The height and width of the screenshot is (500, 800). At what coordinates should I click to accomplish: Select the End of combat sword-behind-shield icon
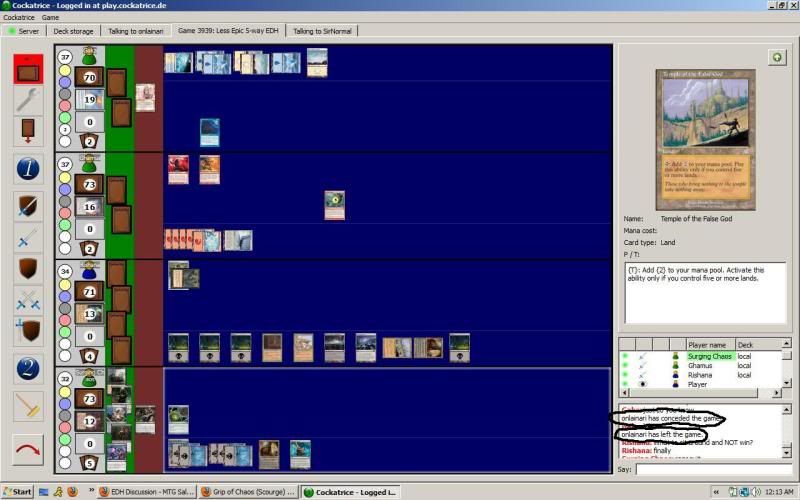tap(28, 331)
